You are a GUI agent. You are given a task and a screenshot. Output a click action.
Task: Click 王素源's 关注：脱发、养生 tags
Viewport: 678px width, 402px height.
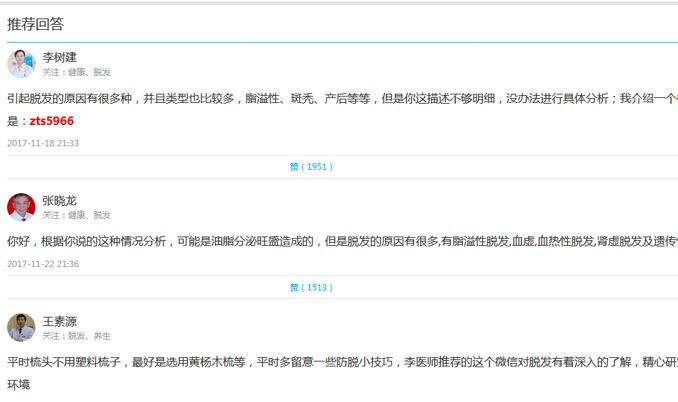pyautogui.click(x=76, y=336)
